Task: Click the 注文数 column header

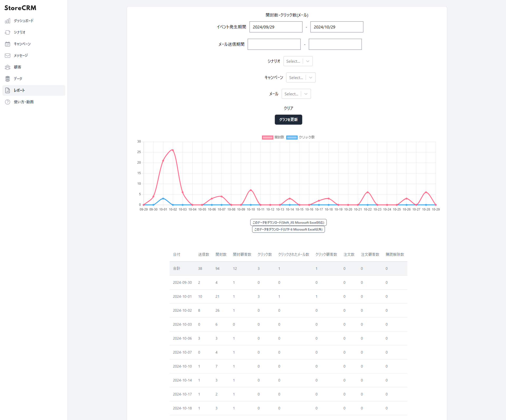Action: pos(349,255)
